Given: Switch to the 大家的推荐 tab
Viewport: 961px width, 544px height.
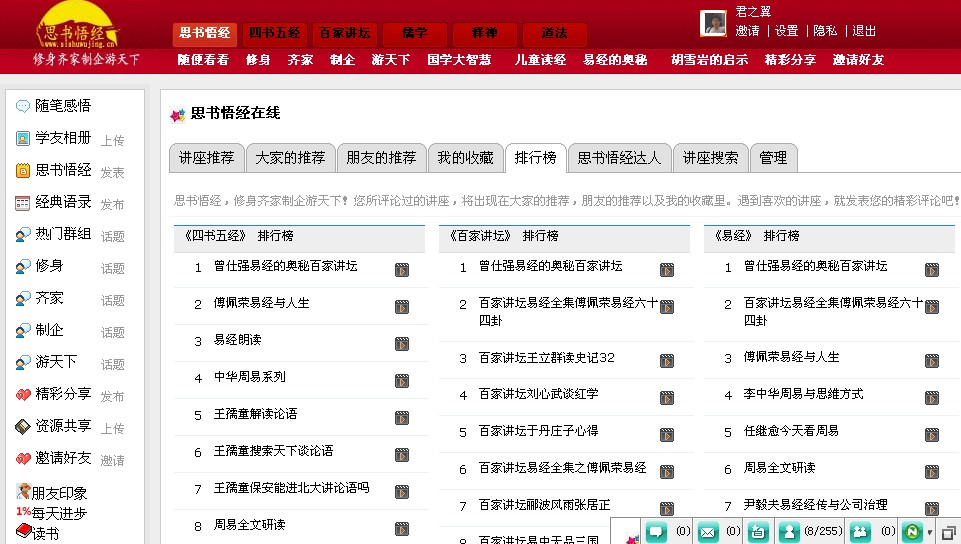Looking at the screenshot, I should (290, 158).
